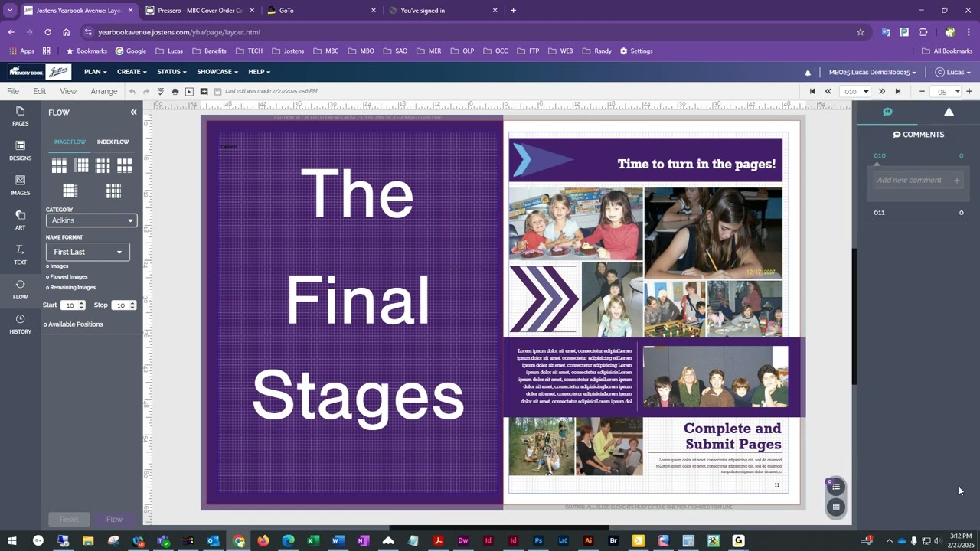Click the list view floating button
Image resolution: width=980 pixels, height=551 pixels.
click(x=836, y=487)
